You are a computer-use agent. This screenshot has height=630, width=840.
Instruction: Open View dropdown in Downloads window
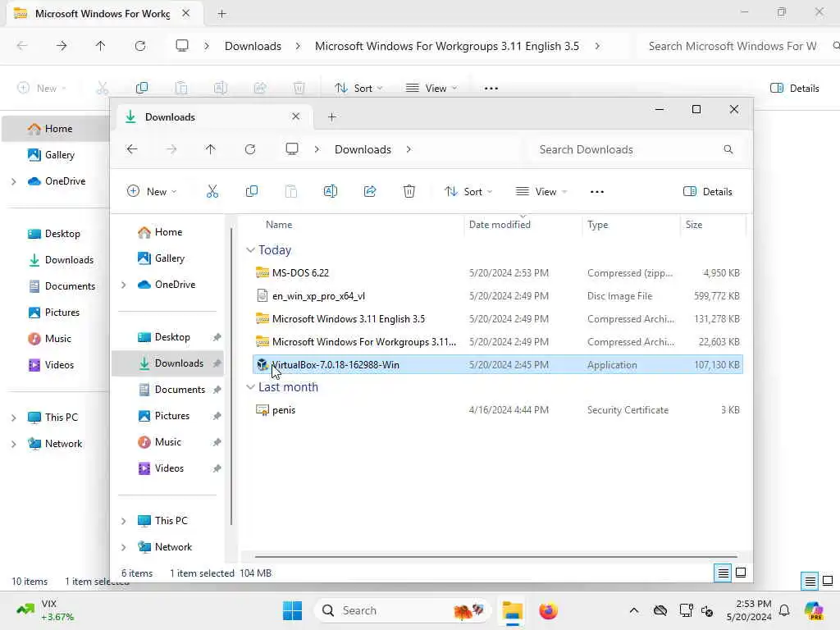pos(541,192)
